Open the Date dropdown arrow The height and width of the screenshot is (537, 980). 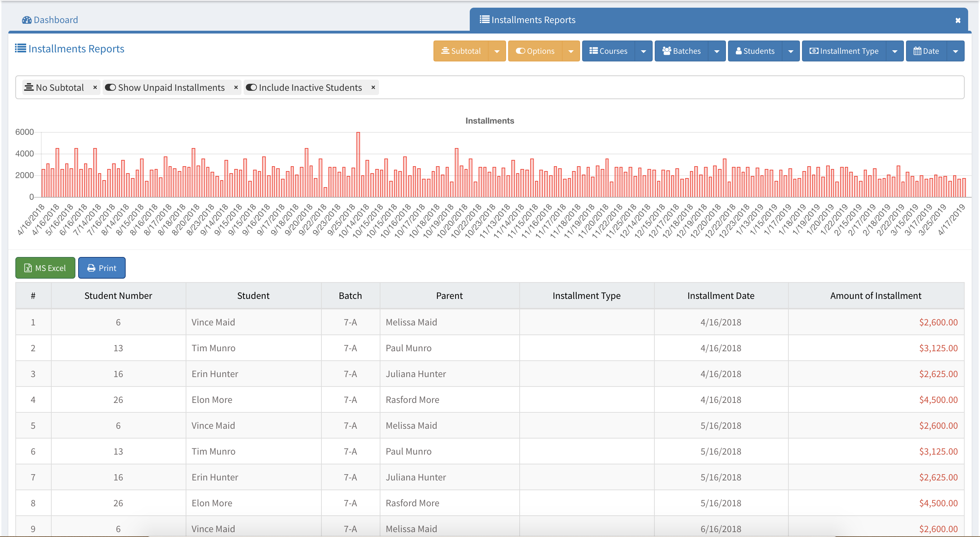955,51
